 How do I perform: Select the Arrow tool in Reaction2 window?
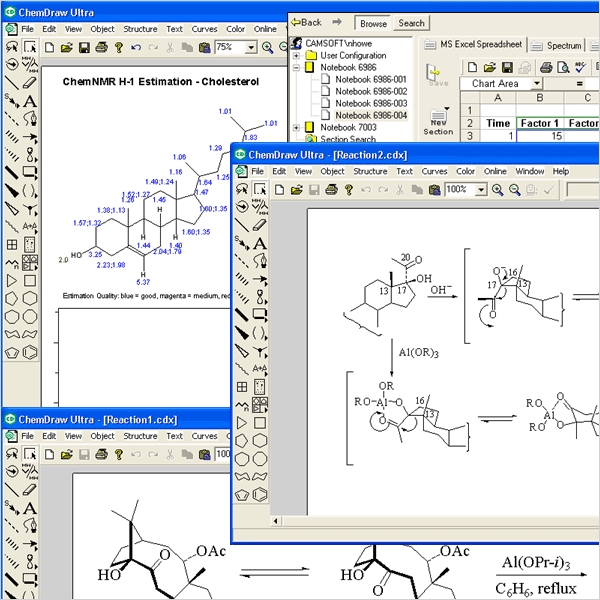260,279
